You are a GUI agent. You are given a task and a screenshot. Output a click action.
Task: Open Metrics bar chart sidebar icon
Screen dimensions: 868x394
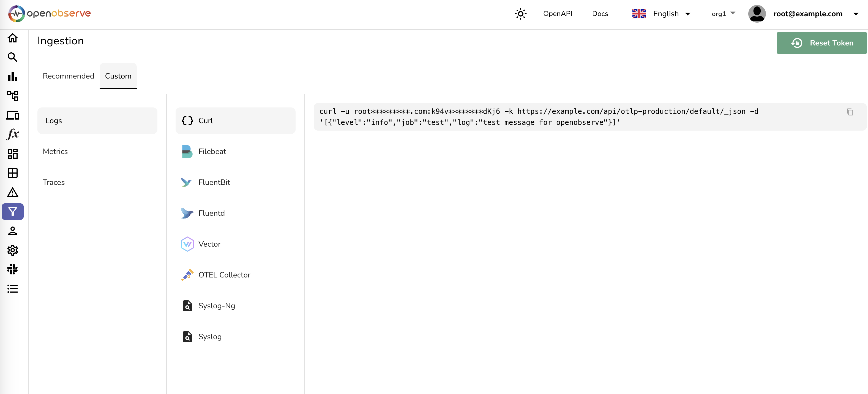tap(12, 77)
